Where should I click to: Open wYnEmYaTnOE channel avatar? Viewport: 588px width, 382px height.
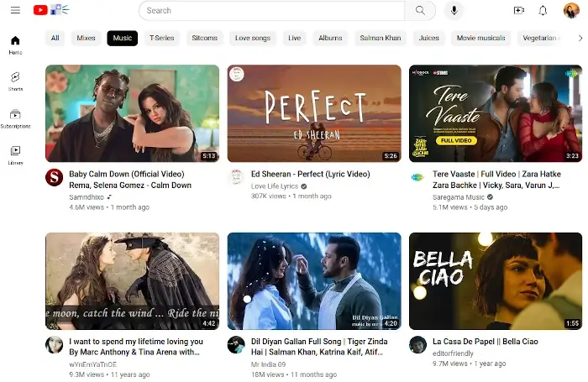[55, 345]
